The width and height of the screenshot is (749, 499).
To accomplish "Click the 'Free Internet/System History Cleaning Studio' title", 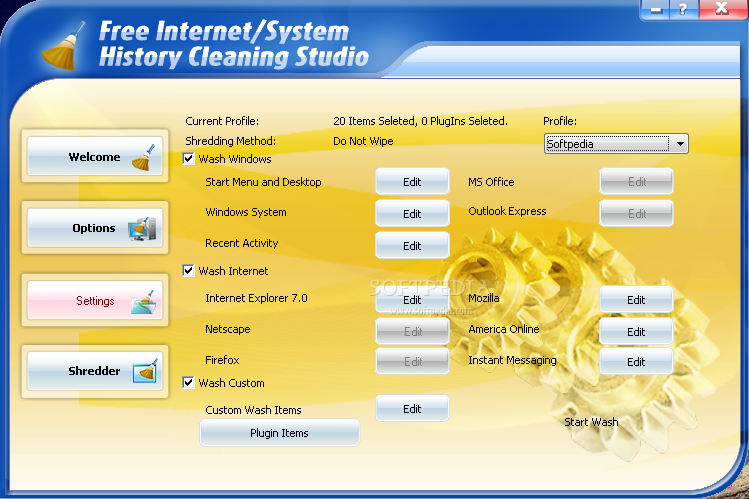I will pos(234,44).
